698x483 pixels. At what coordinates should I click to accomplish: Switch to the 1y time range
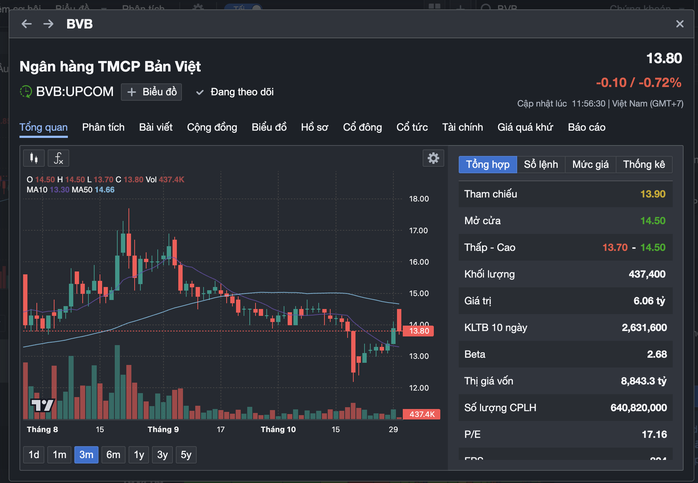139,455
